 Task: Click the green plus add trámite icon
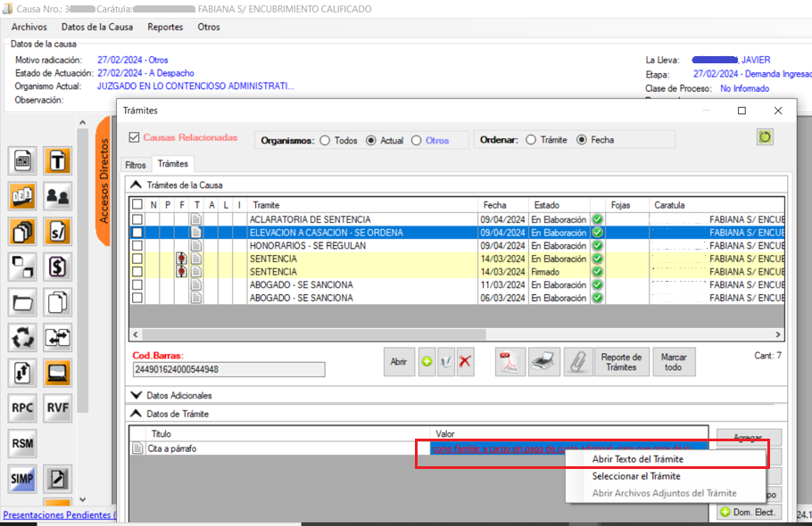427,362
